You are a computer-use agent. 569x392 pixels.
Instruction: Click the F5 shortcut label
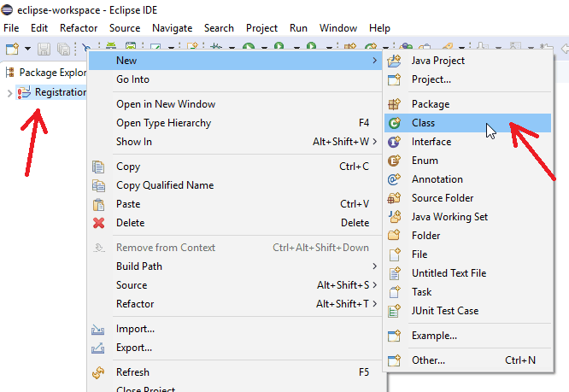click(x=364, y=372)
